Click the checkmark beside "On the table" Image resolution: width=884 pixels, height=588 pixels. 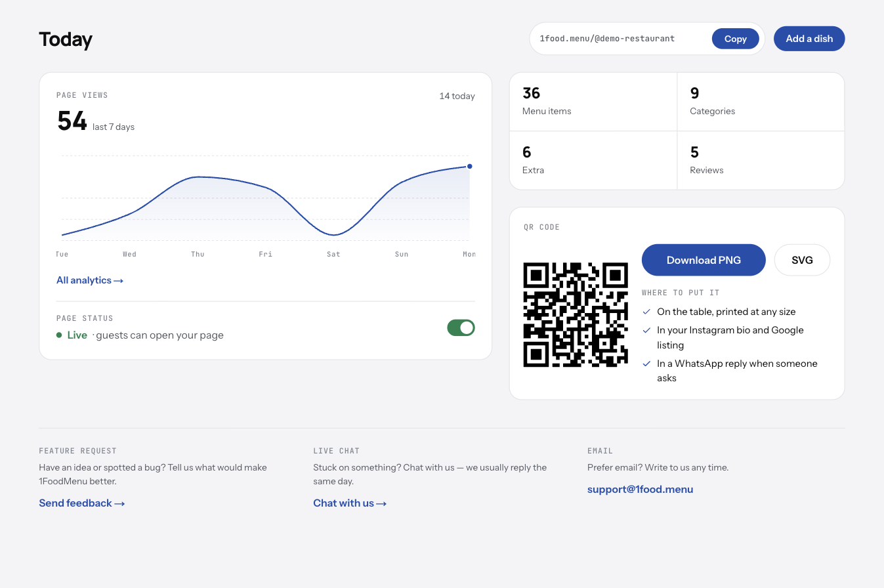coord(646,312)
